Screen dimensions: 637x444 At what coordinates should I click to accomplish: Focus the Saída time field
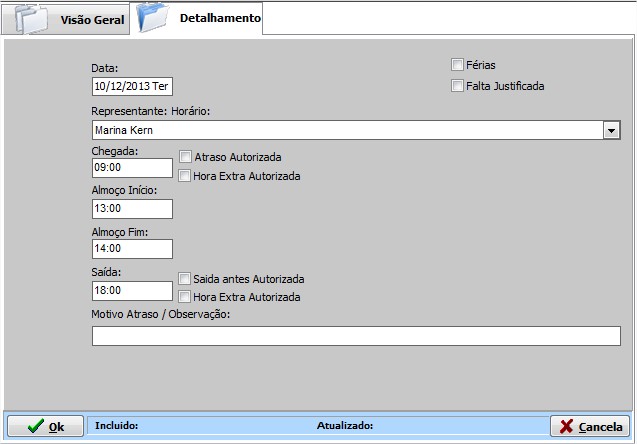(132, 290)
